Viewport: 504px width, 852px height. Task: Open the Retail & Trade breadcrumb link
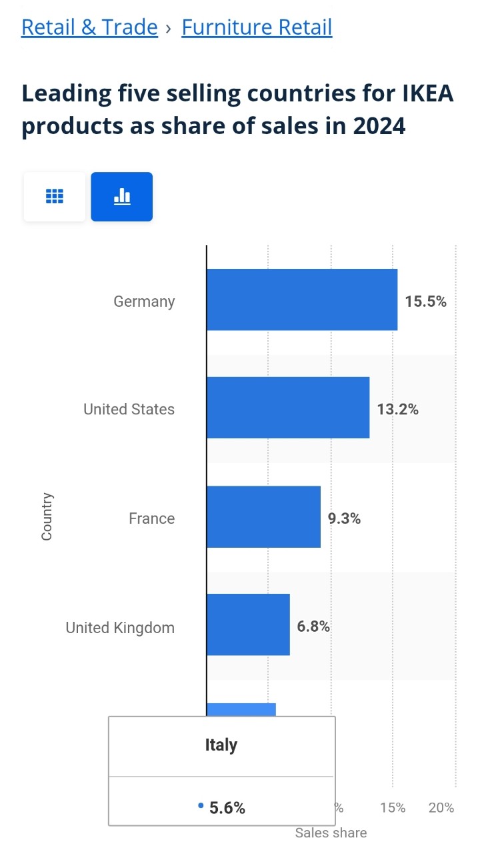click(89, 27)
